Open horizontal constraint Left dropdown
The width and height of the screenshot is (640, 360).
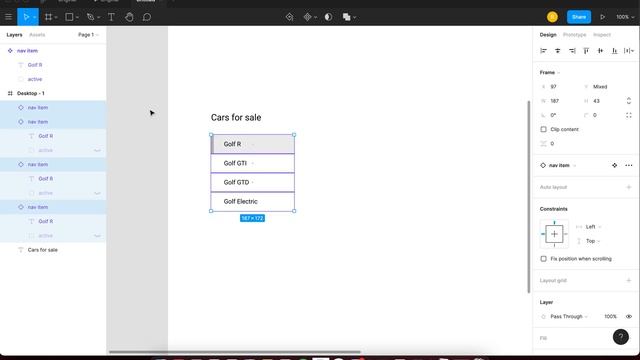pos(593,227)
